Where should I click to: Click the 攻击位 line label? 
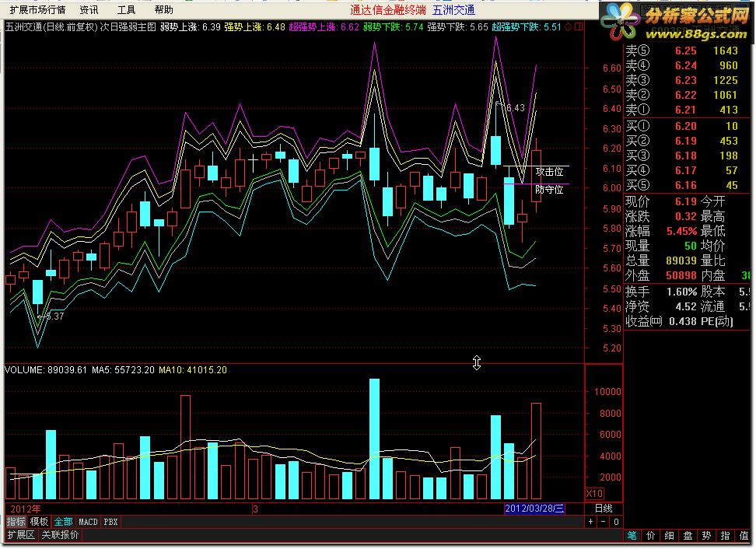[x=549, y=172]
